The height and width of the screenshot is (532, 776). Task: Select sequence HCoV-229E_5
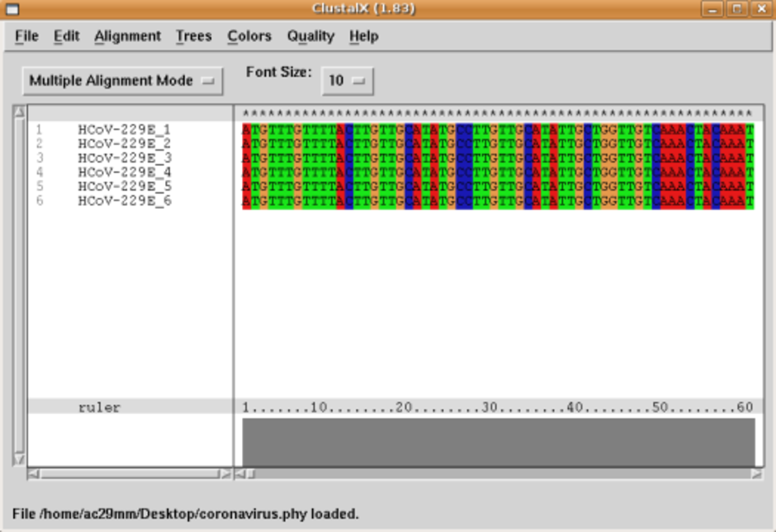coord(125,186)
